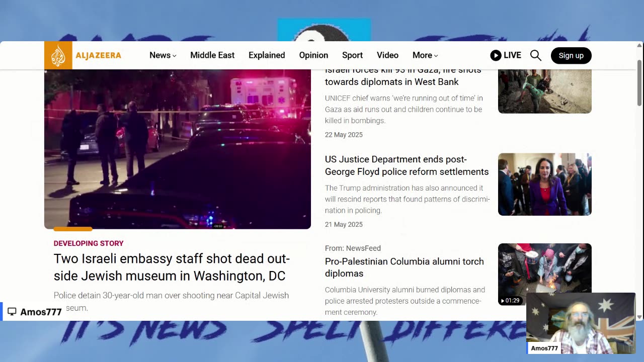Click the orange progress bar under main image
Image resolution: width=644 pixels, height=362 pixels.
pyautogui.click(x=73, y=229)
